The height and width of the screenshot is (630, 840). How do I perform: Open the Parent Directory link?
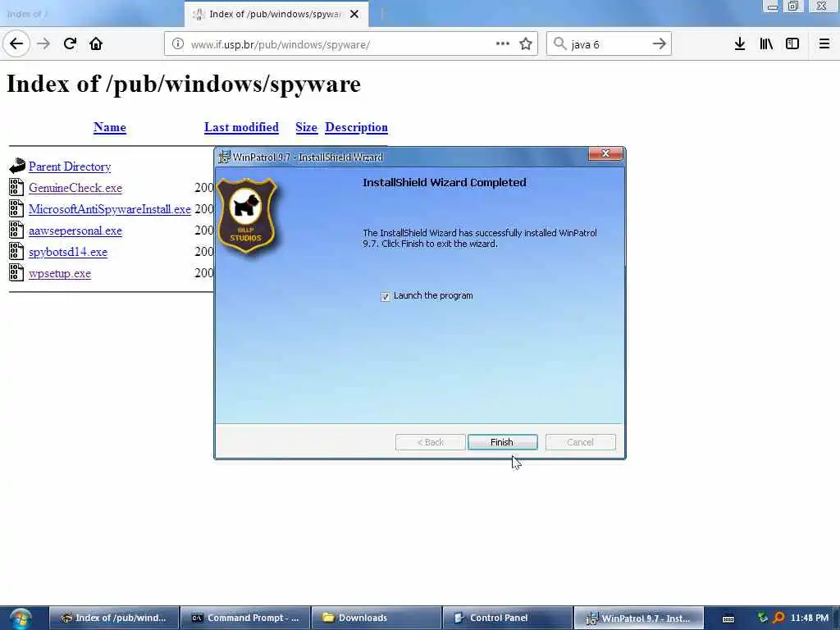(70, 167)
